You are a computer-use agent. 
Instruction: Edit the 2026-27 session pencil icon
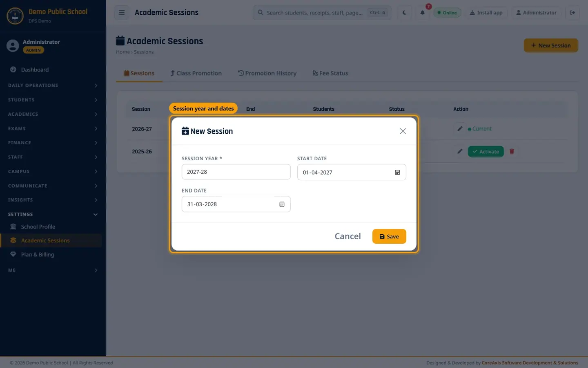point(460,129)
